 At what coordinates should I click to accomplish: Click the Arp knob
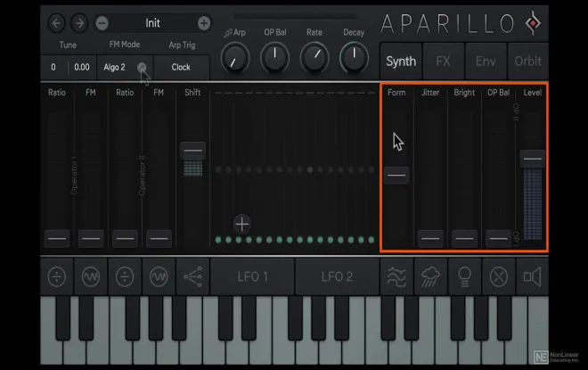[235, 59]
